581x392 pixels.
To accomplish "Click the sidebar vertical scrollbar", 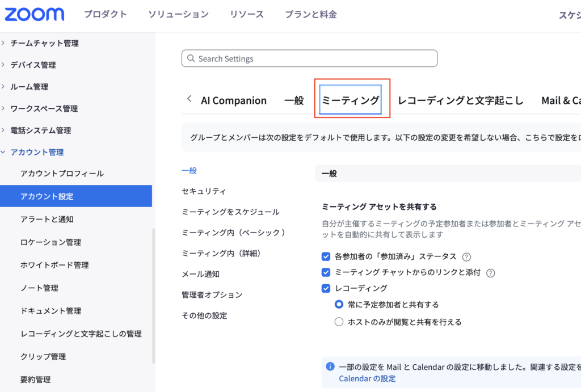I will (x=153, y=296).
